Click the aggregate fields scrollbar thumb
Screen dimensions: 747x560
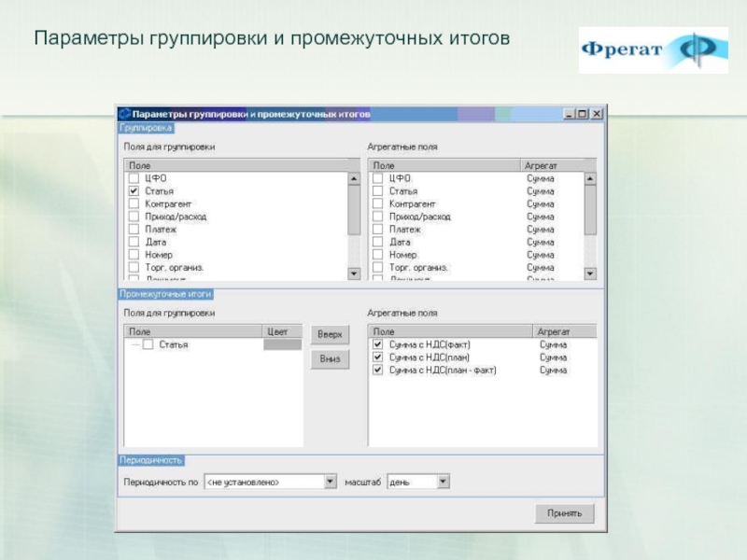pyautogui.click(x=590, y=210)
